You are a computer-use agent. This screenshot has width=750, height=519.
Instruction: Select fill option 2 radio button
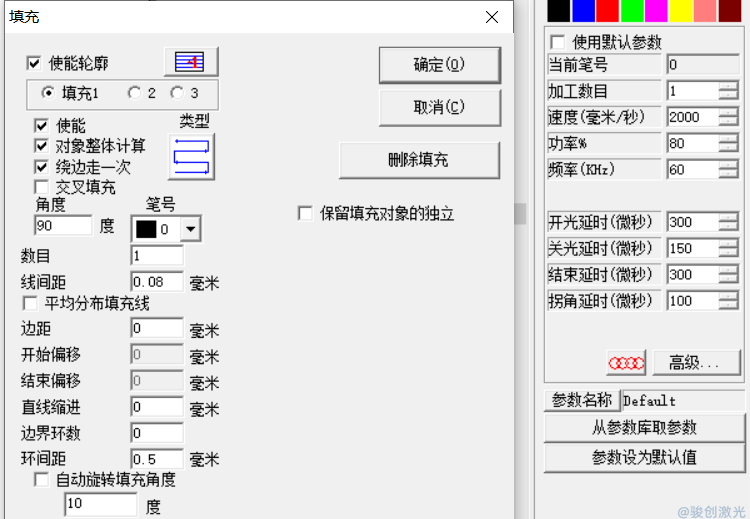coord(134,93)
